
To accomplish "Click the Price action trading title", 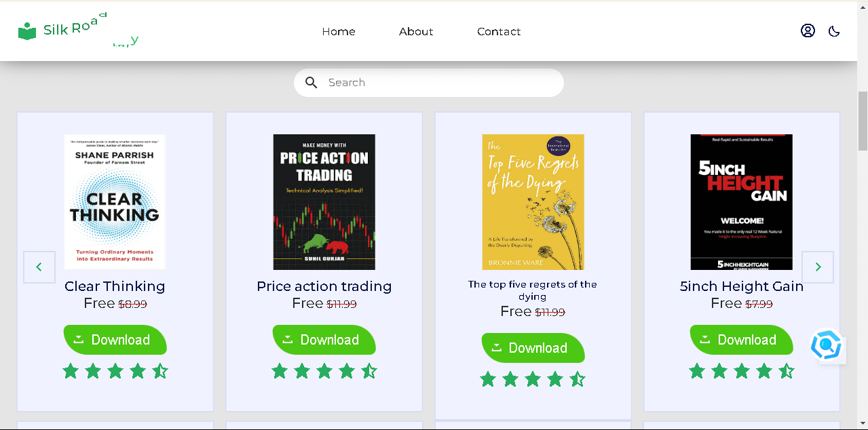I will coord(324,286).
